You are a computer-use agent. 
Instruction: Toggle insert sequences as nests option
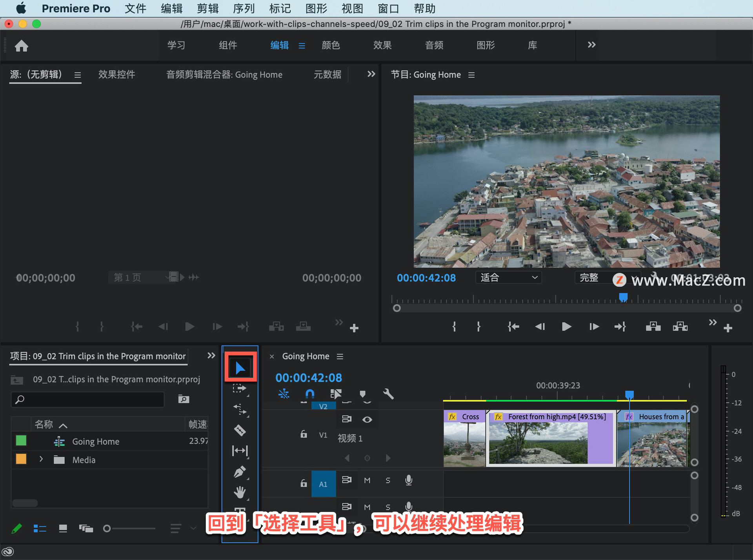pos(284,394)
